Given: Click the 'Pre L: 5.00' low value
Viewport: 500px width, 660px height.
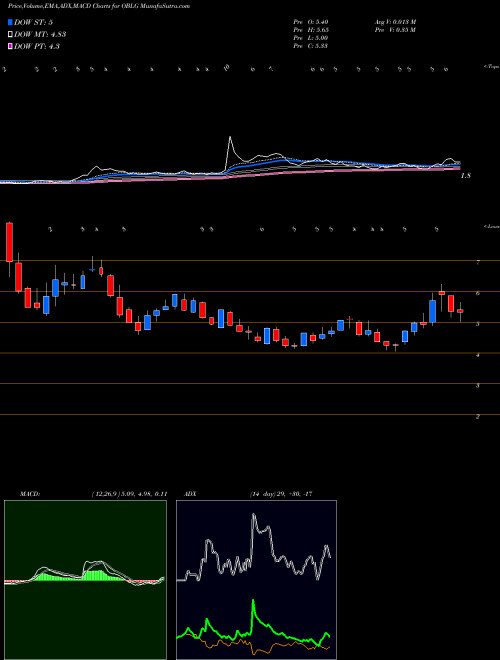Looking at the screenshot, I should pos(311,38).
